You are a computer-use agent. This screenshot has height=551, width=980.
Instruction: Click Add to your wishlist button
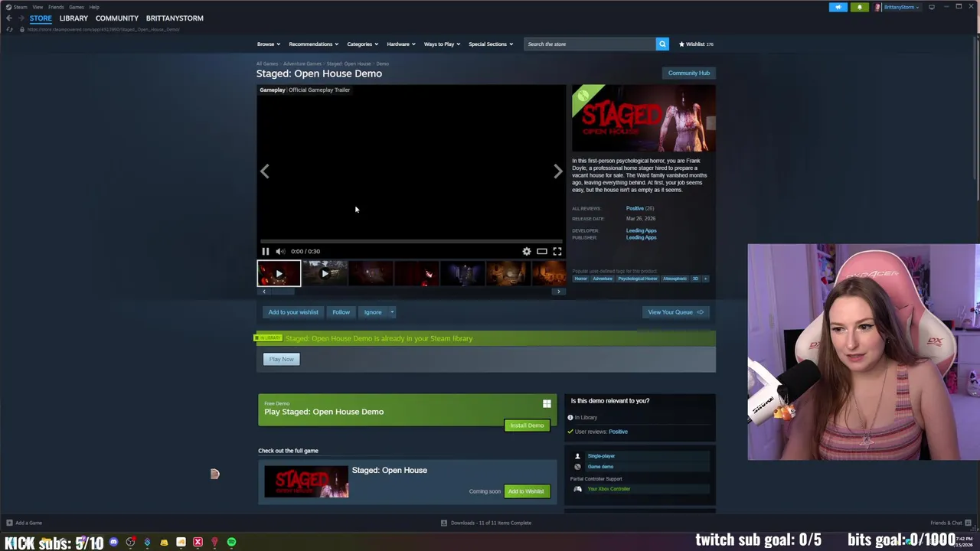click(293, 312)
